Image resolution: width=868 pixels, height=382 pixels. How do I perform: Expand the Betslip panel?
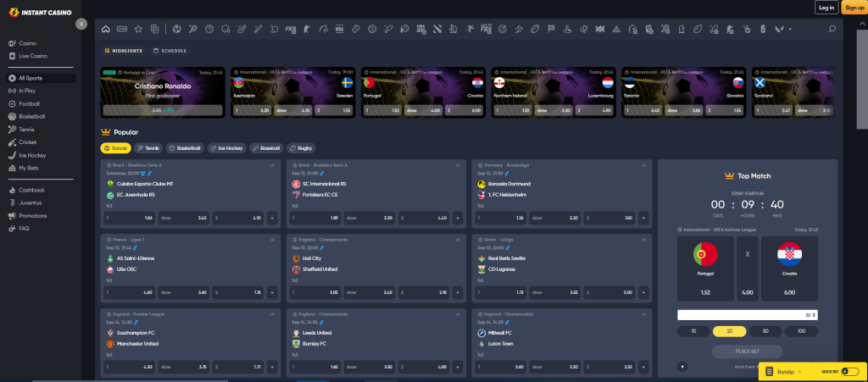788,371
